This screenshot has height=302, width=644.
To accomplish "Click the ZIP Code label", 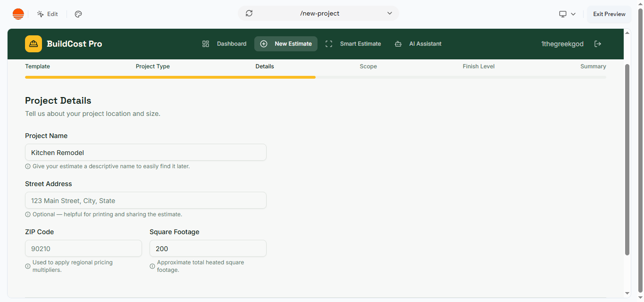I will pyautogui.click(x=40, y=232).
